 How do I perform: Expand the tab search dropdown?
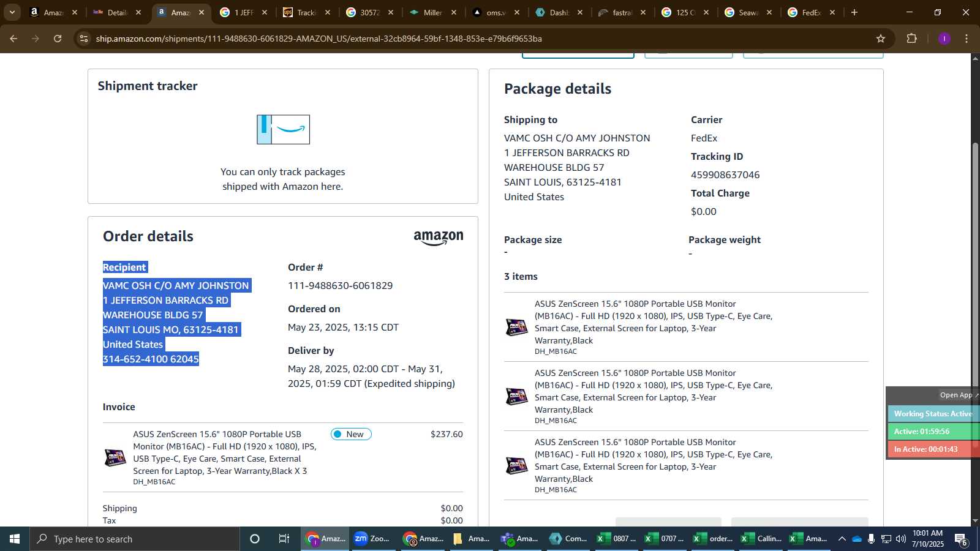coord(12,12)
